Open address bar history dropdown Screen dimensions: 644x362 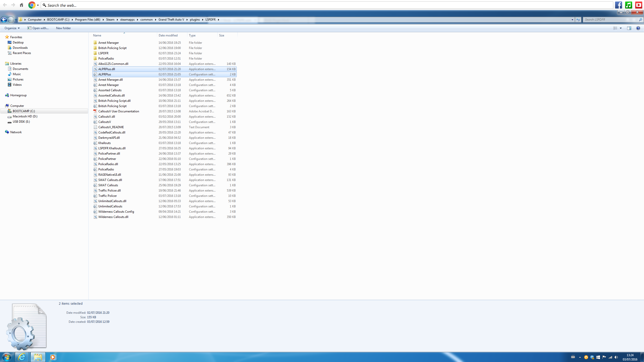coord(572,20)
